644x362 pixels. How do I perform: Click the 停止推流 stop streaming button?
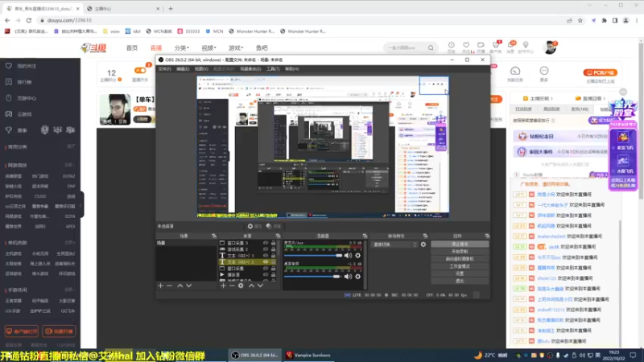pos(460,245)
